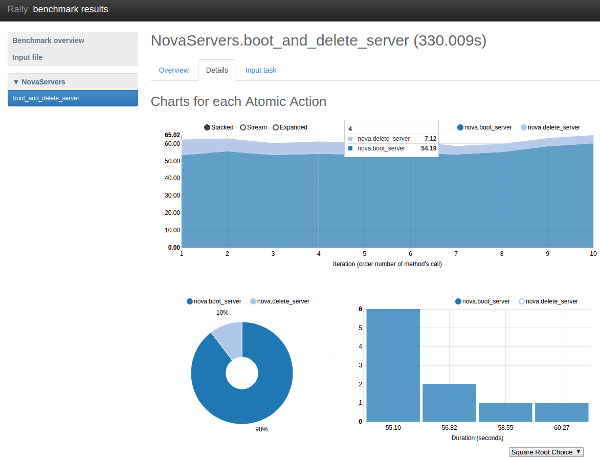Toggle nova.boot_server in pie chart legend
The image size is (600, 458).
click(190, 301)
